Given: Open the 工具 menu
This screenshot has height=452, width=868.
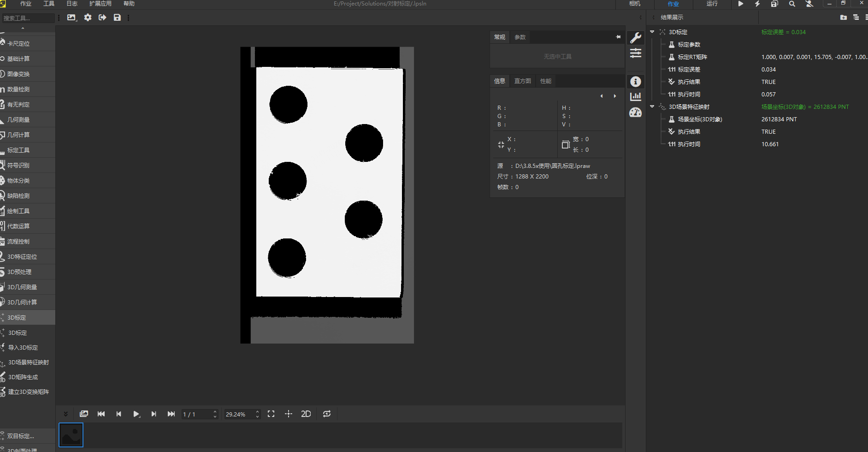Looking at the screenshot, I should [x=49, y=4].
